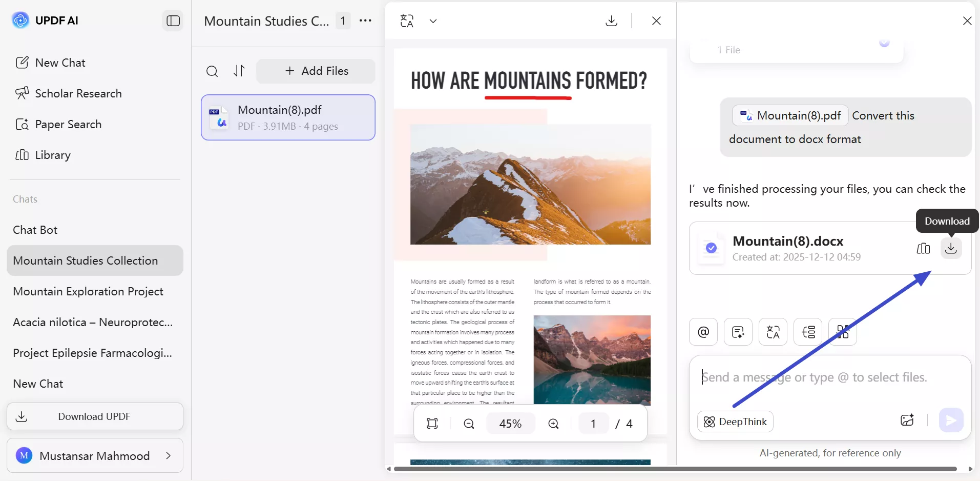Expand the translate dropdown arrow in the preview
Viewport: 980px width, 481px height.
pyautogui.click(x=433, y=21)
